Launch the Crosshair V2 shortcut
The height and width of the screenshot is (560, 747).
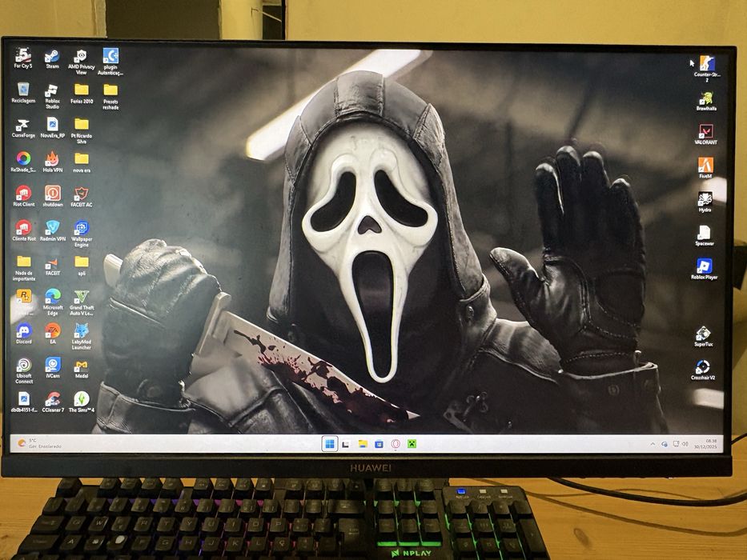coord(703,370)
